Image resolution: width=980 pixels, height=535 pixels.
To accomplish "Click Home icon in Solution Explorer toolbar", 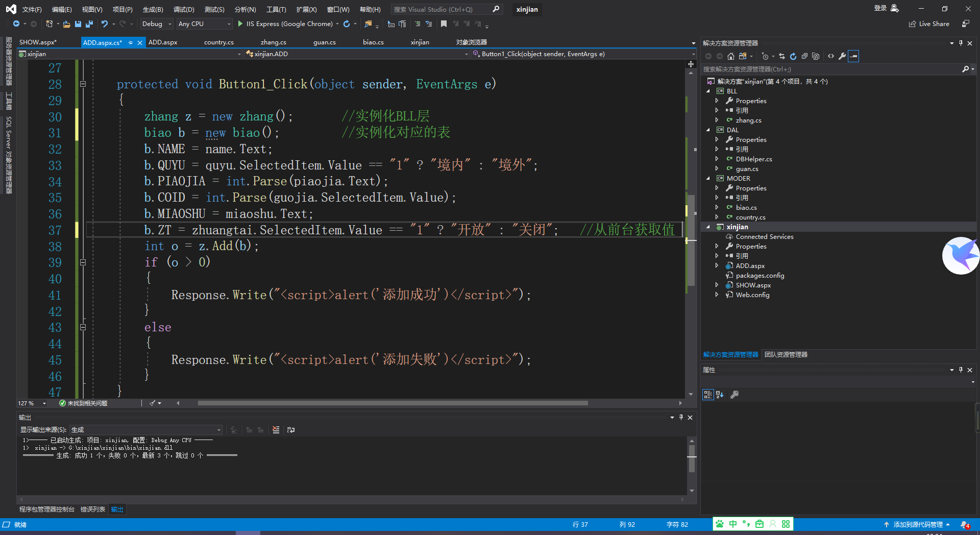I will click(731, 56).
